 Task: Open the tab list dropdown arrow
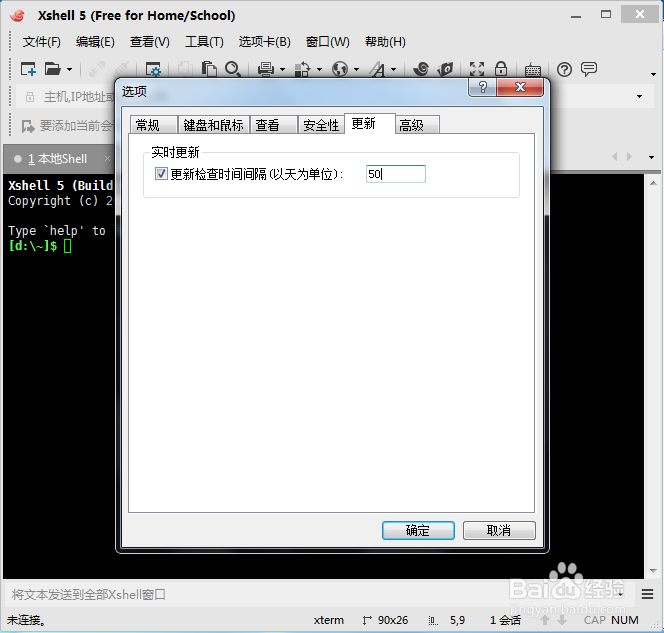point(651,157)
